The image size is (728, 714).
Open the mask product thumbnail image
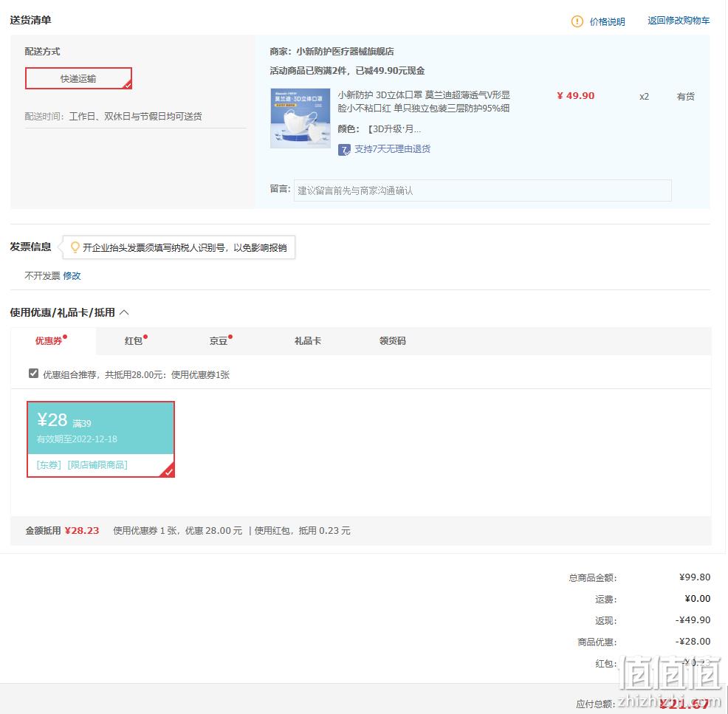click(x=301, y=118)
